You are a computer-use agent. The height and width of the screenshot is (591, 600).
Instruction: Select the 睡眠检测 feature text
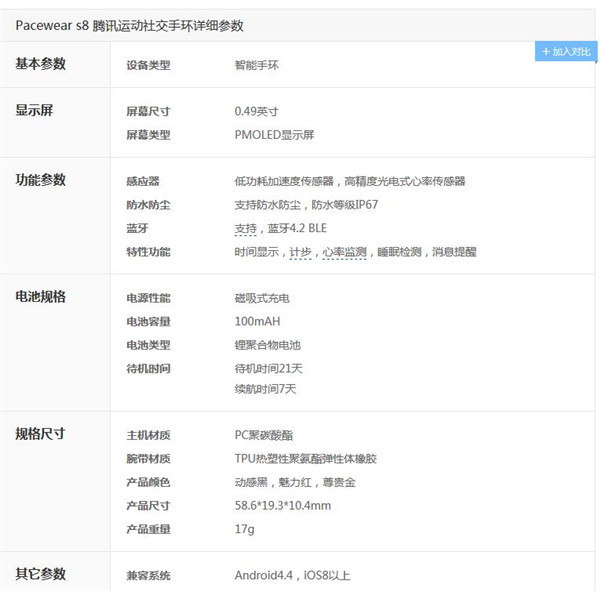click(x=399, y=252)
